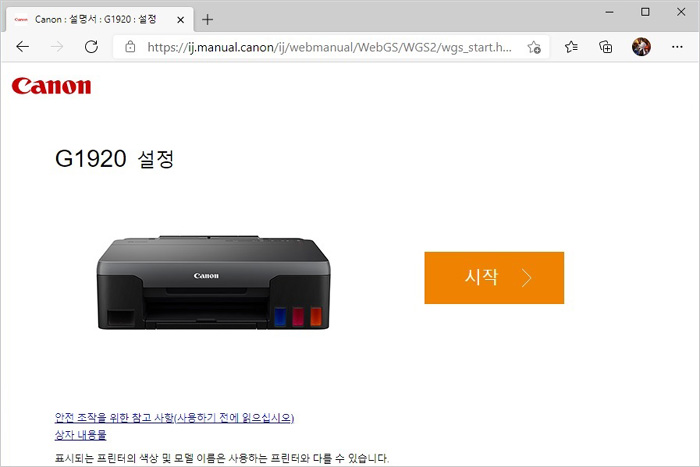Open the 상자 내용물 link
Viewport: 700px width, 467px height.
tap(80, 434)
